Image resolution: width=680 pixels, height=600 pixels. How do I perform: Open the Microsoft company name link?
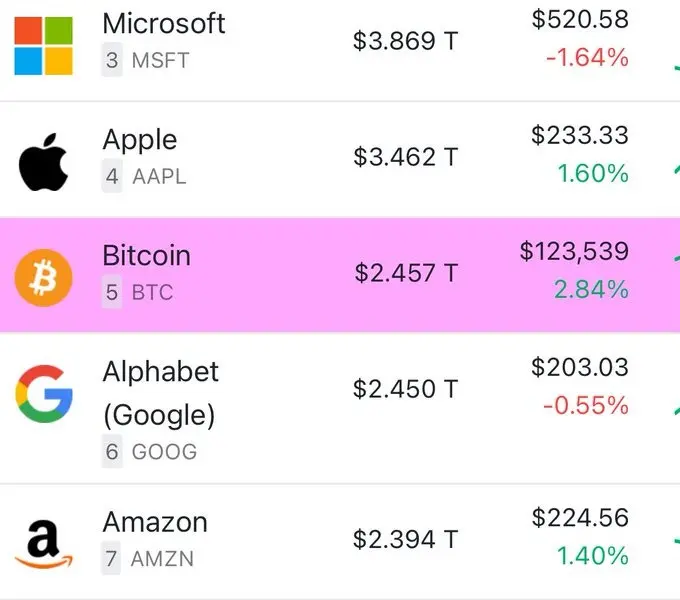pos(164,23)
